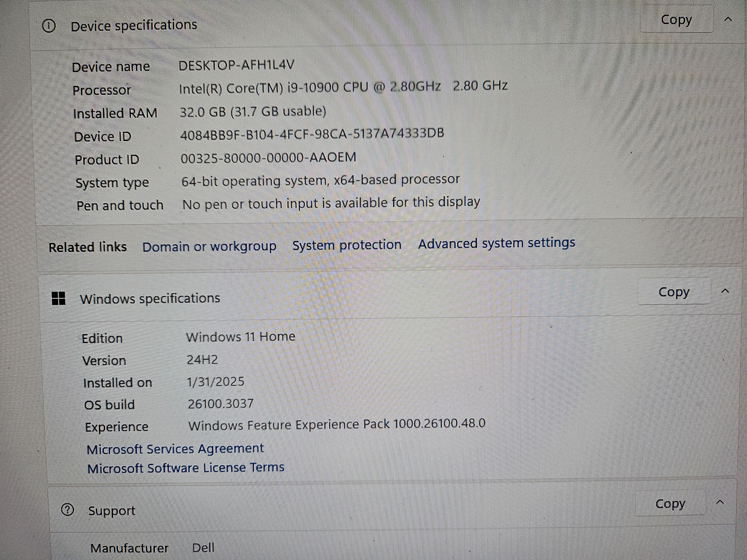Open System protection link
This screenshot has height=560, width=747.
(347, 245)
